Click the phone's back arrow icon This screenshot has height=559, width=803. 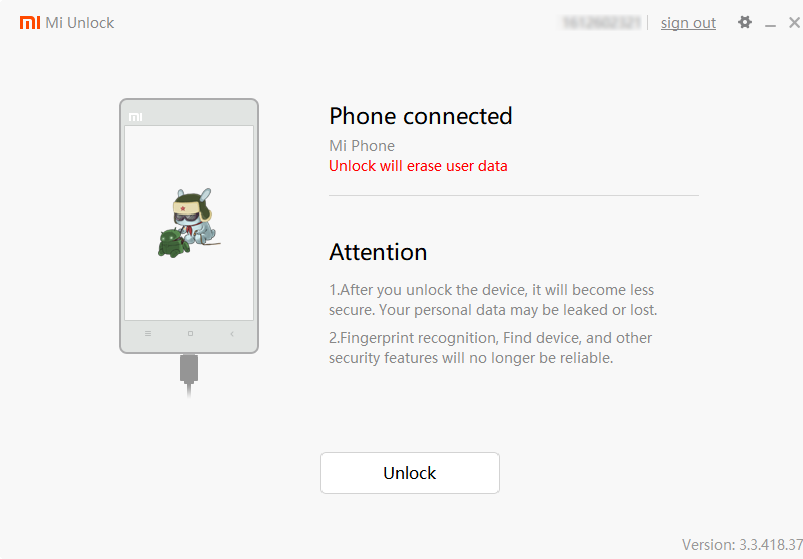click(232, 334)
